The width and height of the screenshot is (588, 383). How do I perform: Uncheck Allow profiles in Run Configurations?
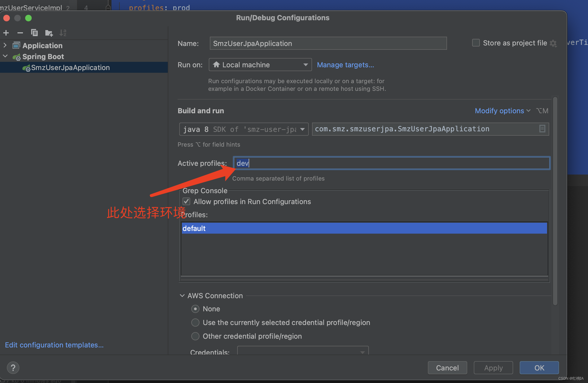[x=186, y=201]
